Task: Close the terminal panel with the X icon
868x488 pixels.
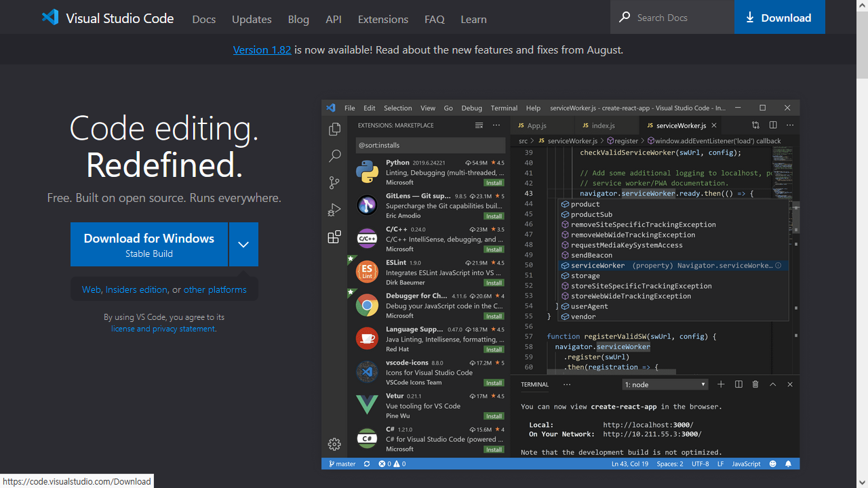Action: 790,384
